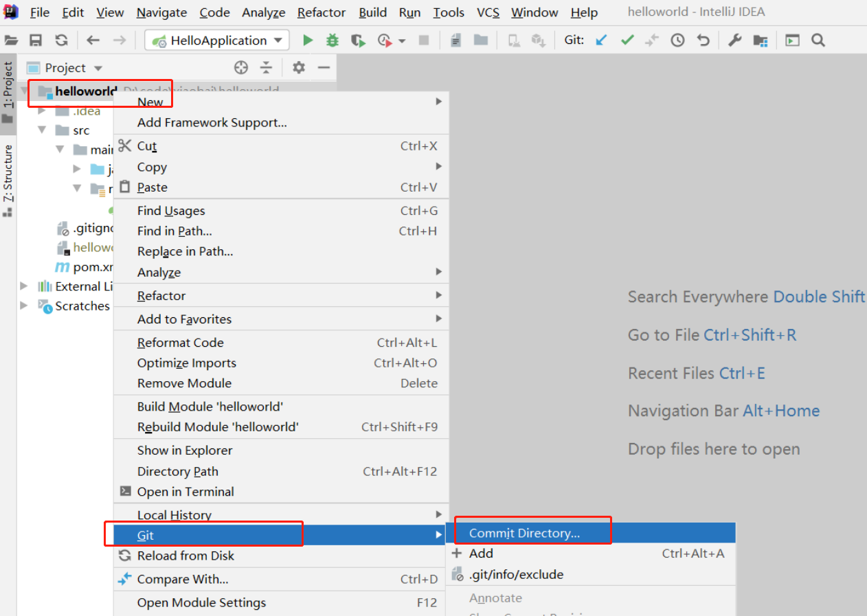Click the Git compare branches icon

point(652,41)
